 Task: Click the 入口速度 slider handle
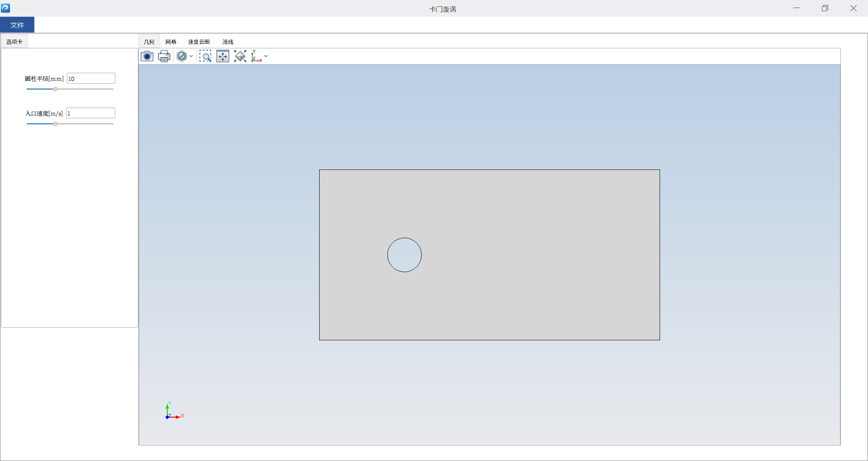[55, 124]
